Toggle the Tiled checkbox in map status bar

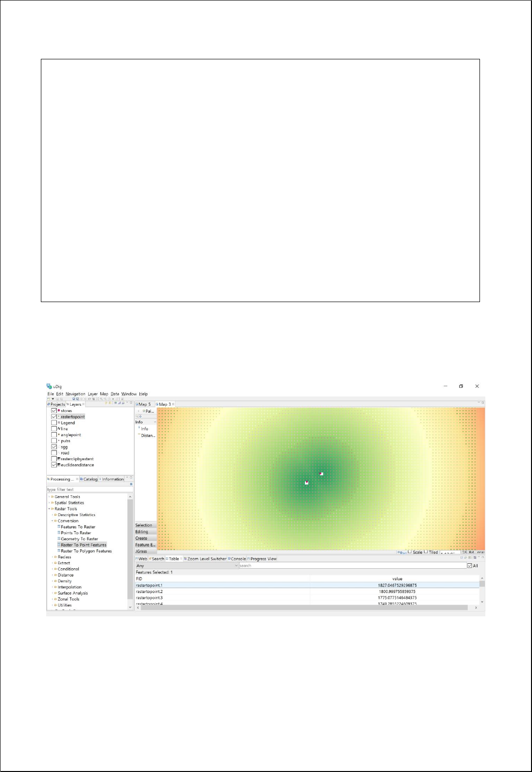pyautogui.click(x=426, y=552)
